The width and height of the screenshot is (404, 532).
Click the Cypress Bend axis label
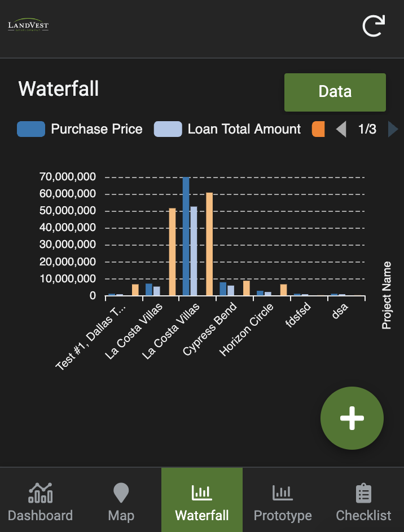click(209, 329)
